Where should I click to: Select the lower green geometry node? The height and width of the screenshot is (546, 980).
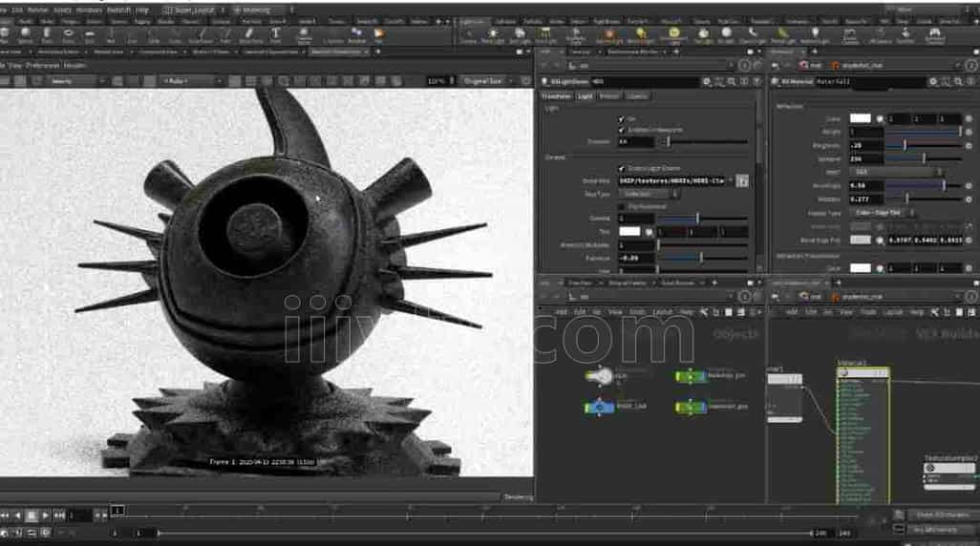point(691,408)
